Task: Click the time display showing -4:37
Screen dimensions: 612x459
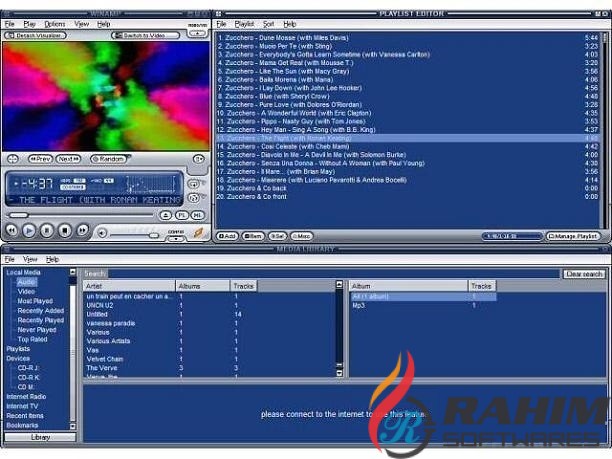Action: [x=36, y=183]
